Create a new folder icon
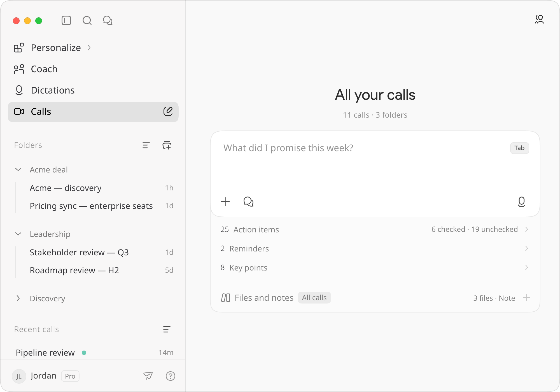 tap(167, 145)
